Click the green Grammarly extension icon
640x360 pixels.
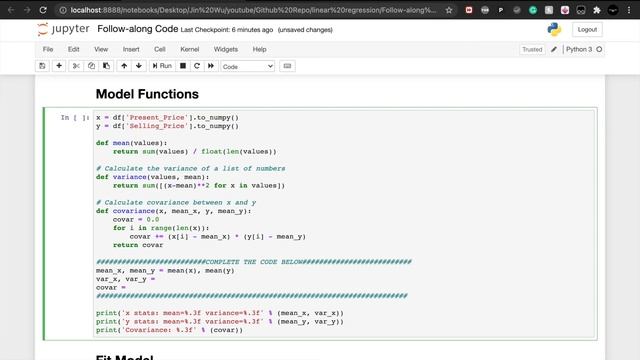pyautogui.click(x=533, y=10)
